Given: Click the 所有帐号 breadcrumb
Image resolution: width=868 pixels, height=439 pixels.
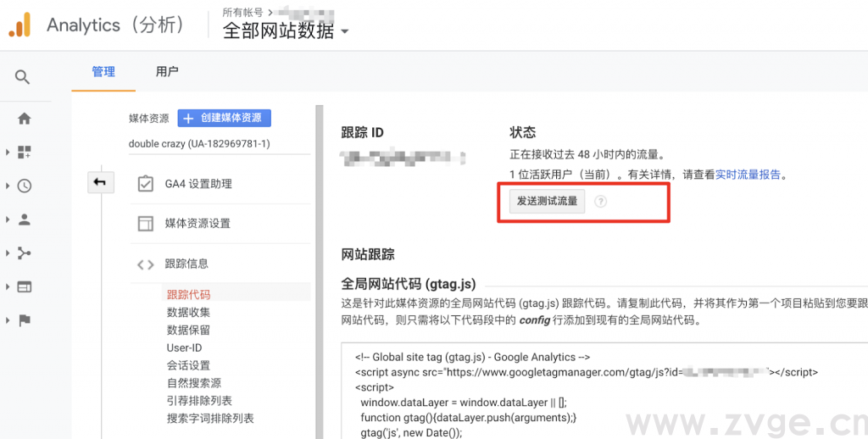Looking at the screenshot, I should [x=242, y=12].
